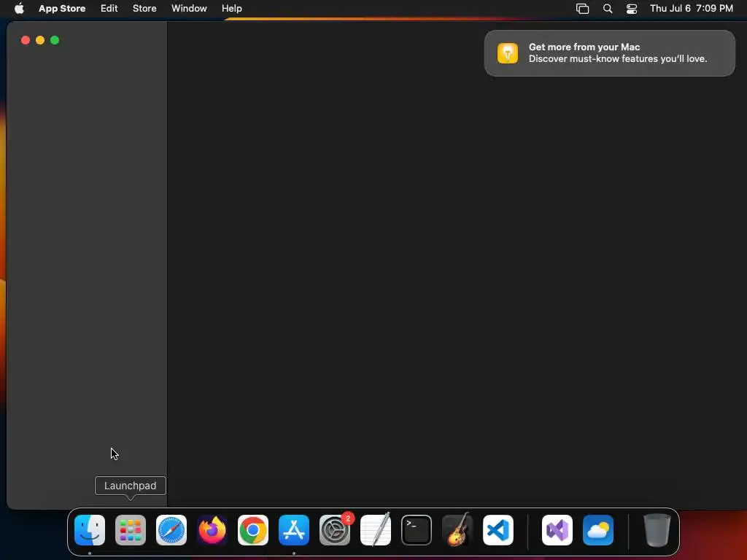Open the App Store menu

62,8
